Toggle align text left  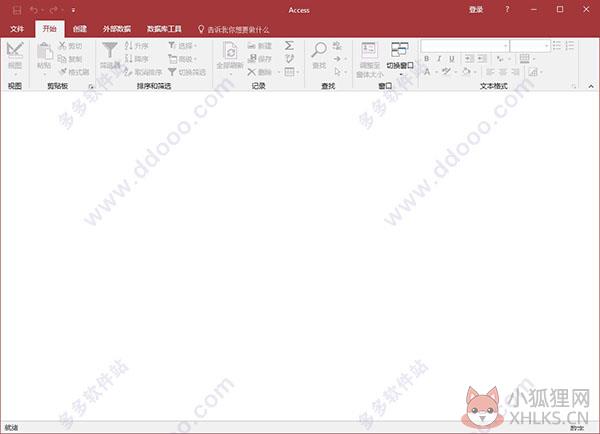coord(490,72)
